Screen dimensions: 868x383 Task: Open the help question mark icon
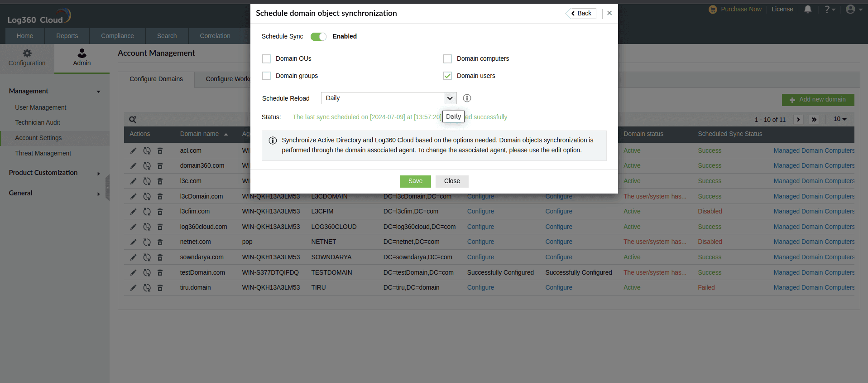point(830,9)
